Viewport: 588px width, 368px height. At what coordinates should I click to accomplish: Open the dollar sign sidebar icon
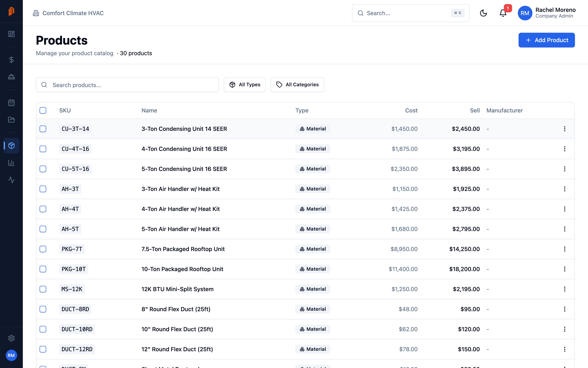click(11, 60)
